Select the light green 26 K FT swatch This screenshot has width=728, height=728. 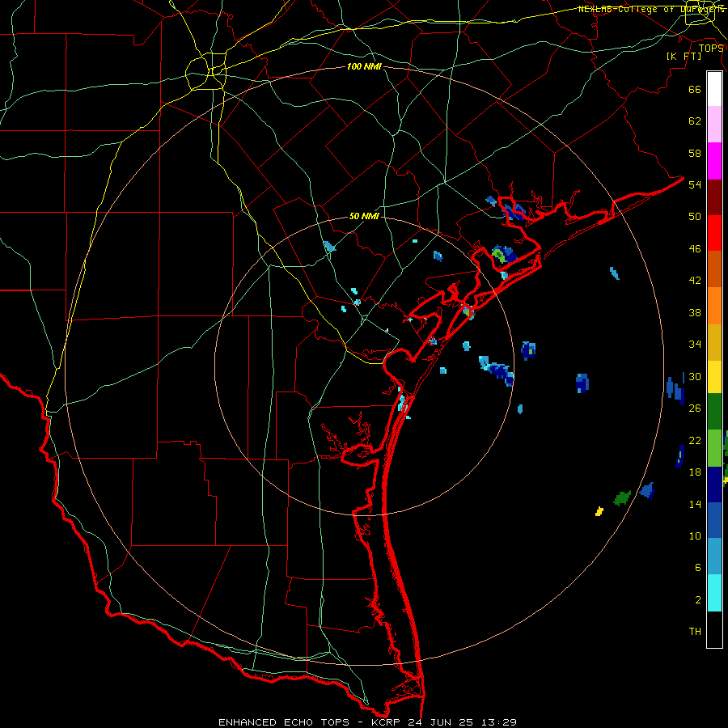pyautogui.click(x=714, y=448)
